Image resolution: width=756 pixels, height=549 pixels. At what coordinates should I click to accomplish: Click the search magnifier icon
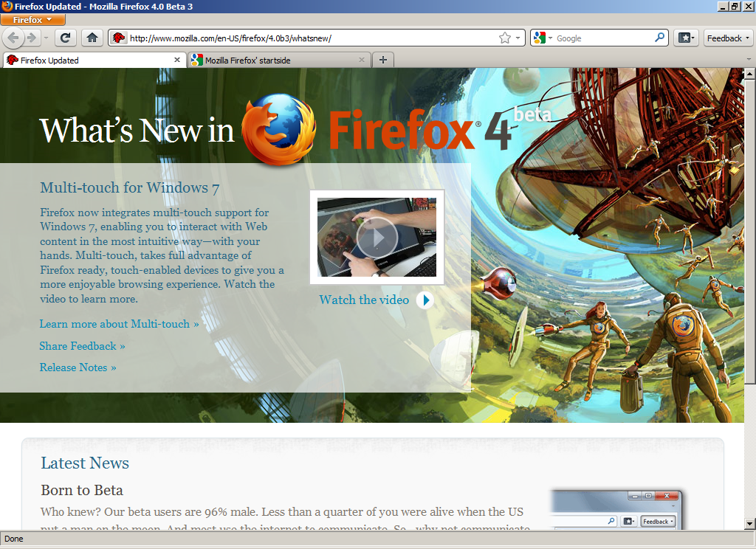(659, 38)
